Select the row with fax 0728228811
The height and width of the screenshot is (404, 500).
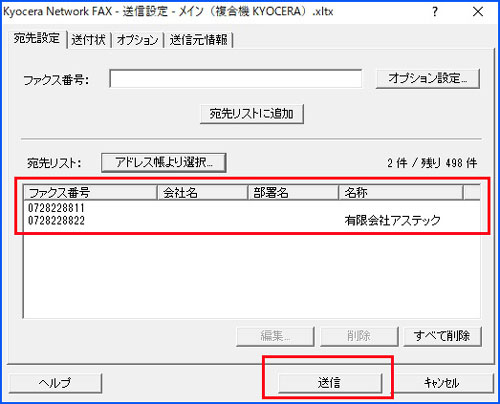(x=252, y=208)
